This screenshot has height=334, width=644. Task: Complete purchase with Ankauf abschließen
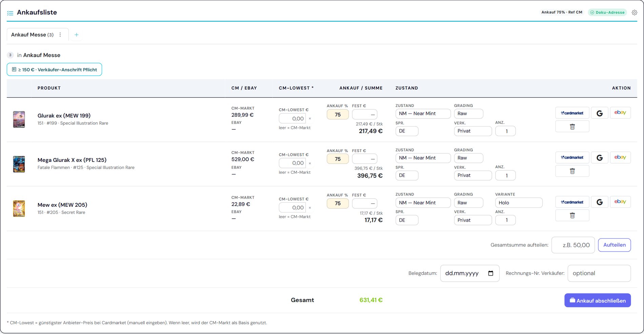tap(598, 300)
